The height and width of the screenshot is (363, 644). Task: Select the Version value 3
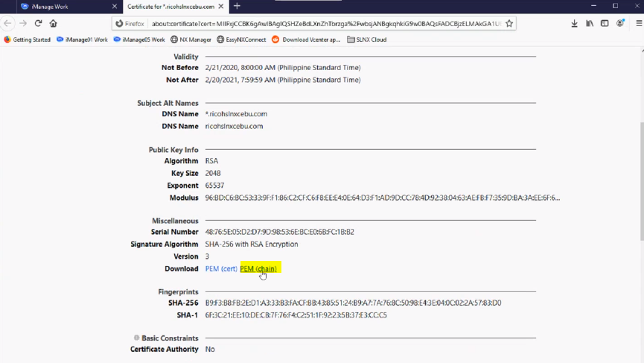[x=207, y=256]
